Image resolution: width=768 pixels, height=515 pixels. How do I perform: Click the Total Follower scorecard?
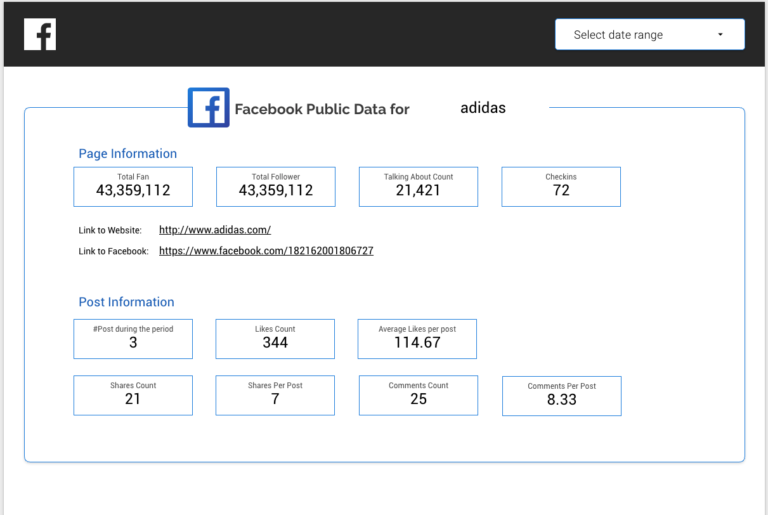[x=276, y=187]
